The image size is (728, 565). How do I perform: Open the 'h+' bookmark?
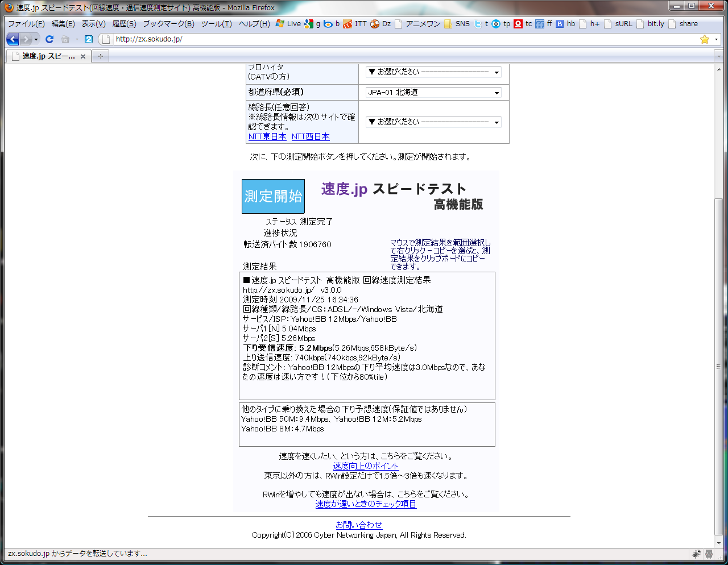589,24
